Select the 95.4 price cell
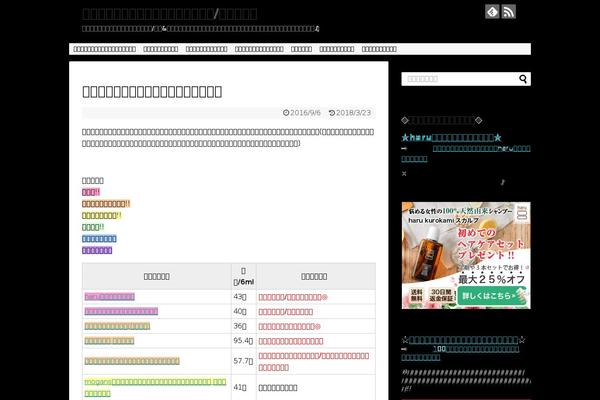 click(243, 341)
